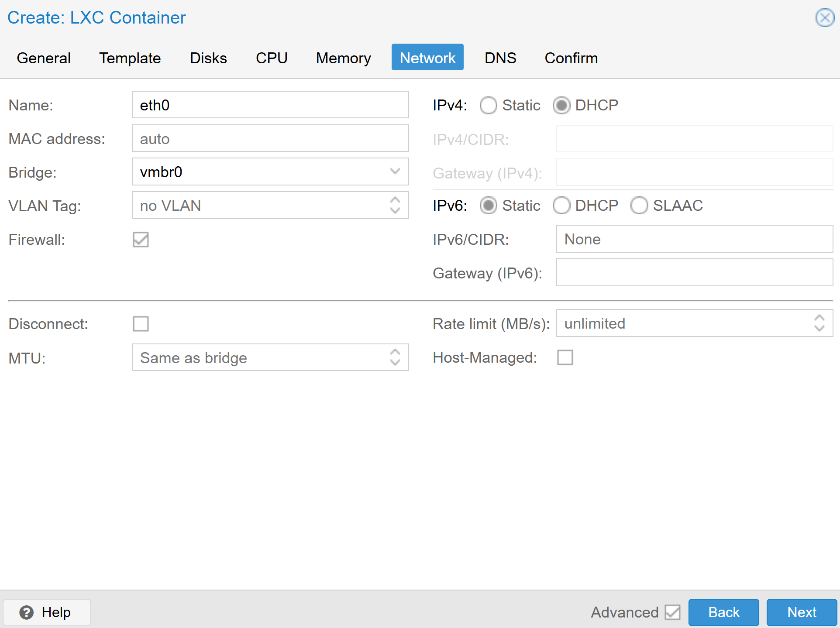Click the Back button
840x628 pixels.
coord(723,612)
